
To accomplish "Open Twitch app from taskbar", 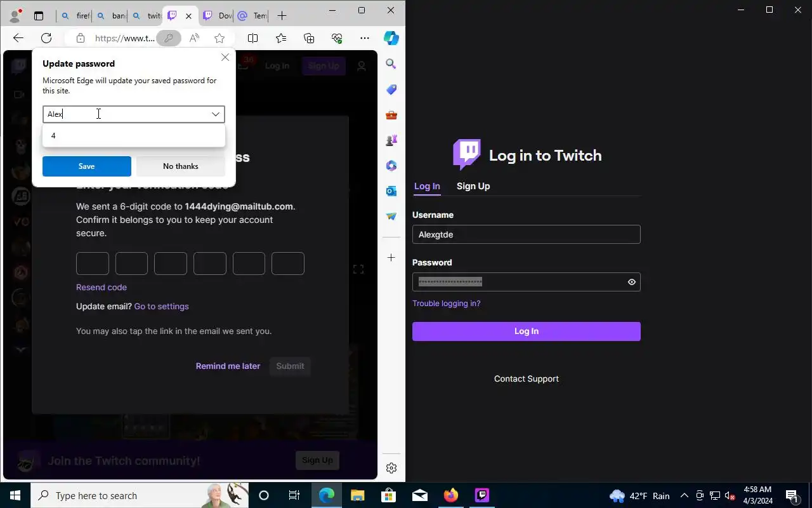I will coord(482,495).
